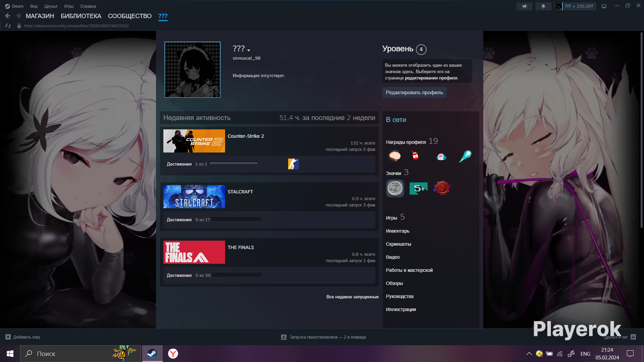Click Все недавно запущенные link
The height and width of the screenshot is (362, 644).
352,297
